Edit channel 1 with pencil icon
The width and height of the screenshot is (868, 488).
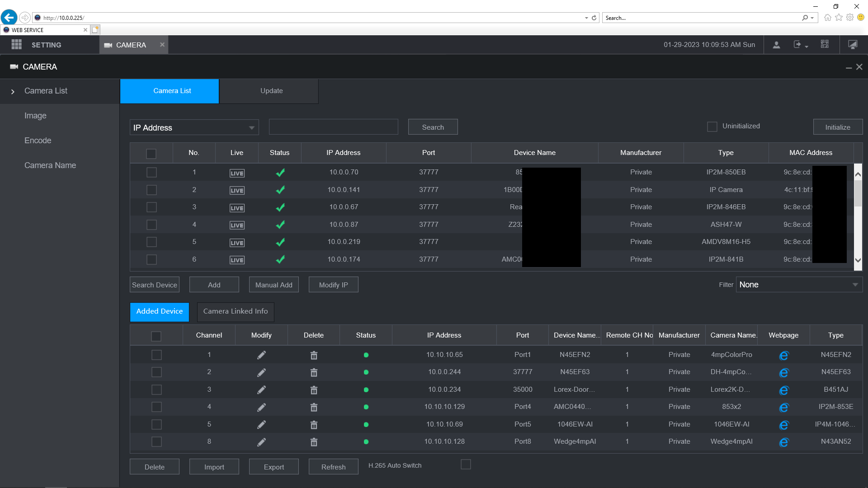pyautogui.click(x=261, y=355)
